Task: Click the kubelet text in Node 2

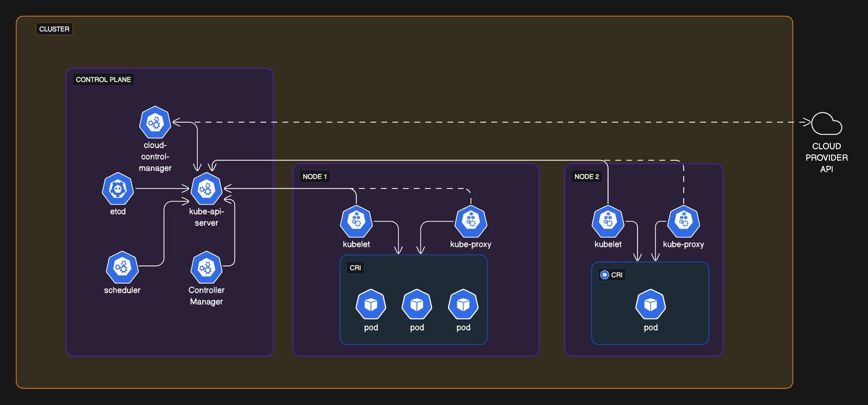Action: point(608,244)
